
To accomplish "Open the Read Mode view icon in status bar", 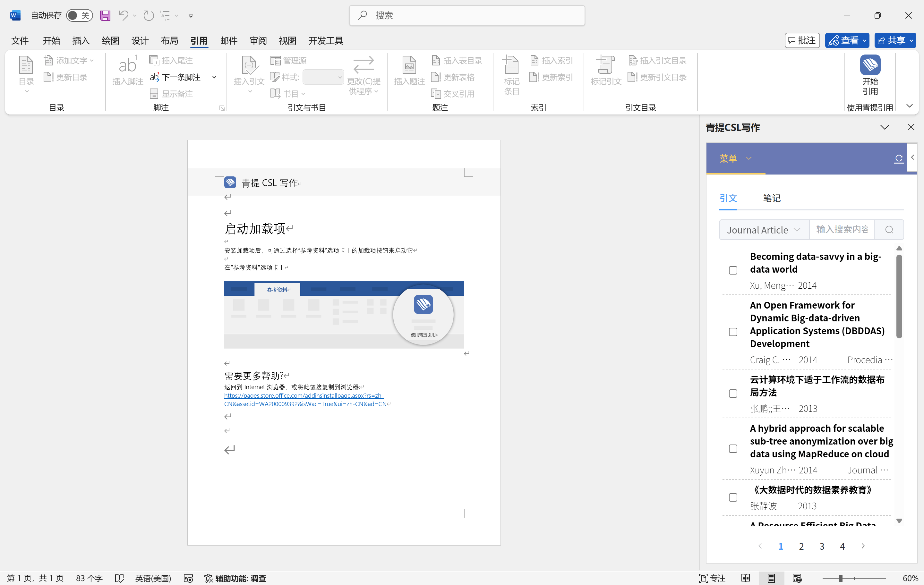I will tap(746, 578).
